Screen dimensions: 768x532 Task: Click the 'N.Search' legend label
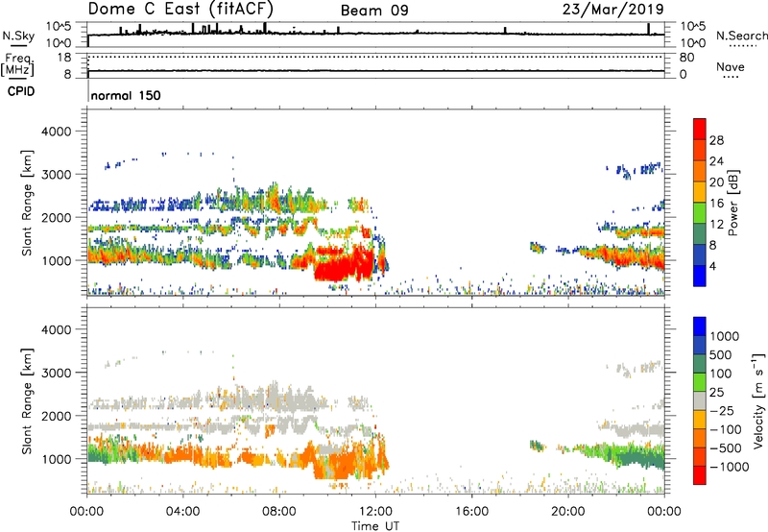click(x=741, y=36)
